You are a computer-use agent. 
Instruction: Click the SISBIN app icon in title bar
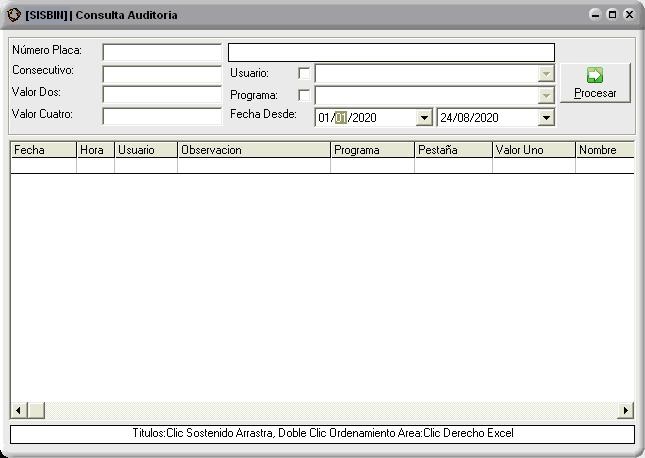(13, 15)
